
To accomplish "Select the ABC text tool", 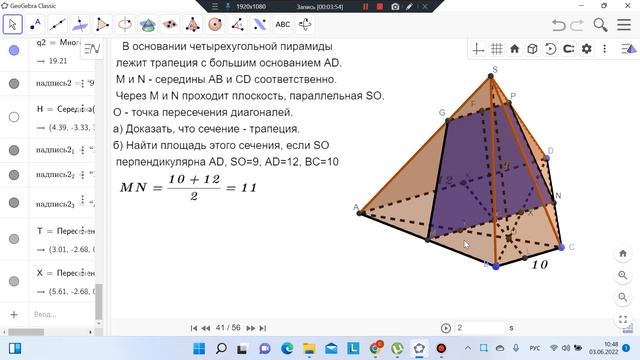I will 282,24.
